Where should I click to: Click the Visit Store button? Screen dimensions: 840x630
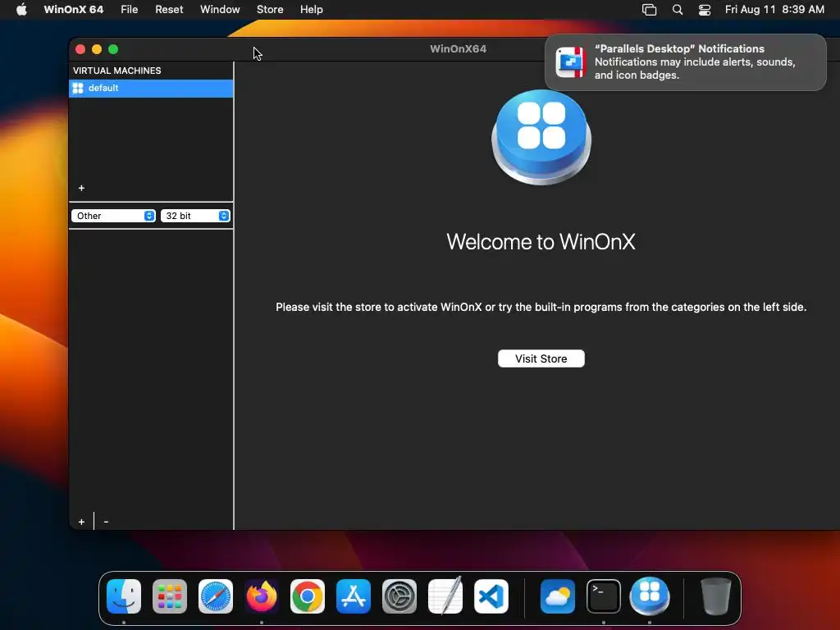point(541,359)
